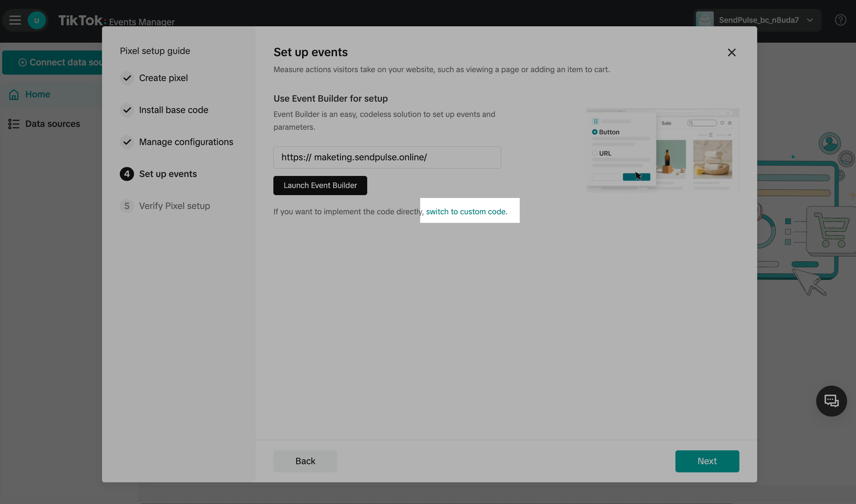Select Manage configurations step
This screenshot has height=504, width=856.
[186, 142]
